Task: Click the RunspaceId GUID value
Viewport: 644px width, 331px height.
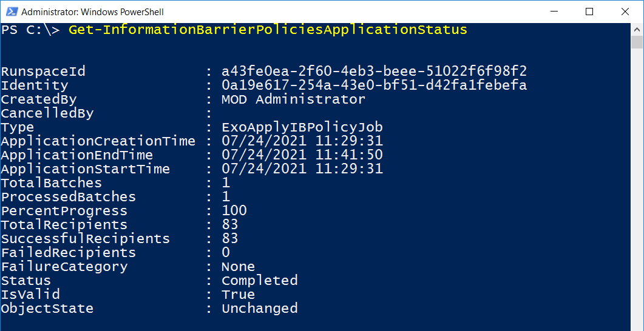Action: (374, 72)
